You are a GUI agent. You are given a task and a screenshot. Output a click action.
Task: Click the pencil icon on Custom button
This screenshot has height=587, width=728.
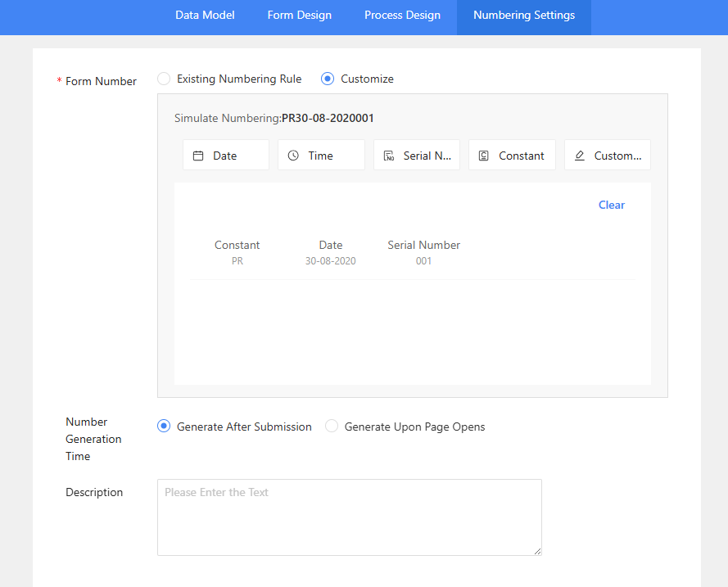click(x=580, y=156)
